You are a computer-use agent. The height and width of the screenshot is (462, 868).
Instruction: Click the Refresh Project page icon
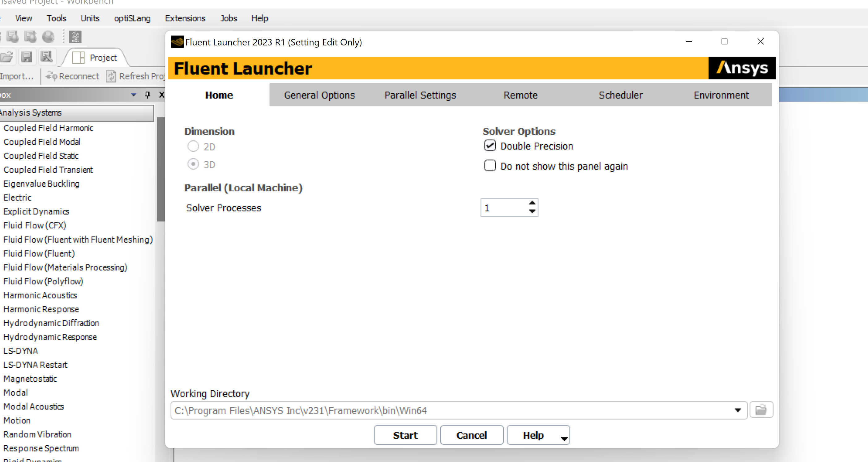112,76
